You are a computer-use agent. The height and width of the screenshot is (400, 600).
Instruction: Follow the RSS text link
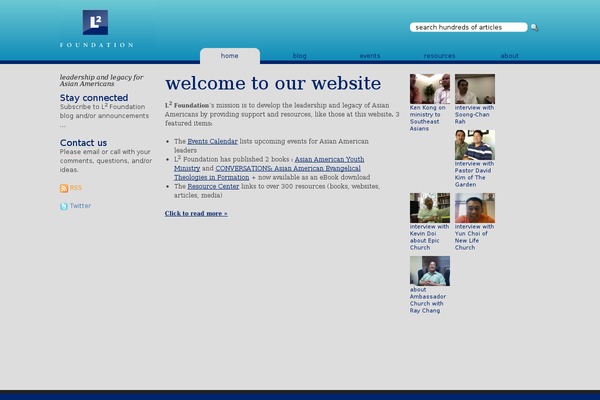76,188
